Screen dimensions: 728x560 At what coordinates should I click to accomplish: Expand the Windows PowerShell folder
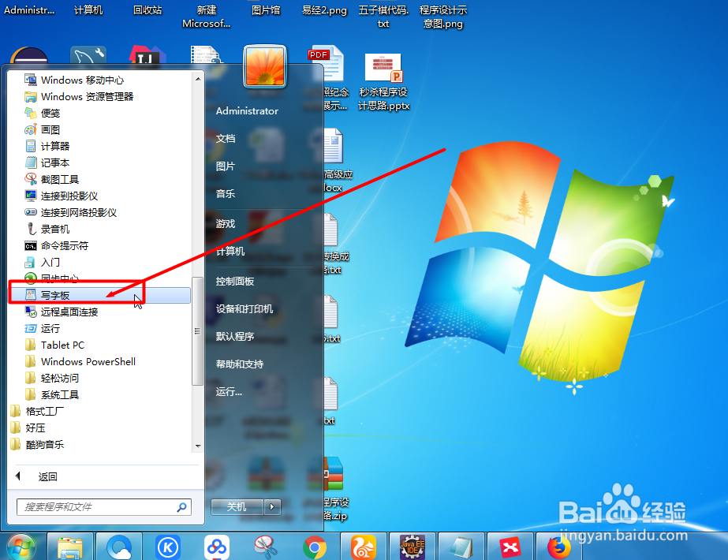coord(80,362)
